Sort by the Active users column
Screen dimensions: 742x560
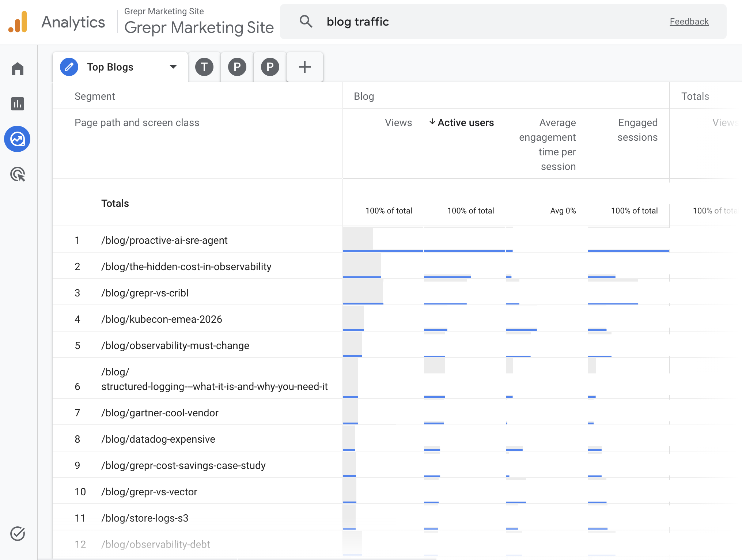click(x=466, y=123)
